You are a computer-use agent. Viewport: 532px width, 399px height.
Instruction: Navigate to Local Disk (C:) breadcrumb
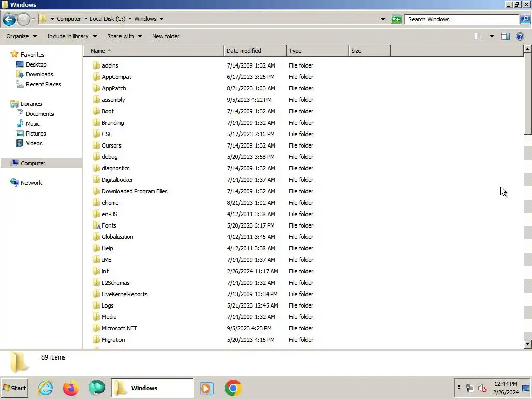[x=108, y=19]
